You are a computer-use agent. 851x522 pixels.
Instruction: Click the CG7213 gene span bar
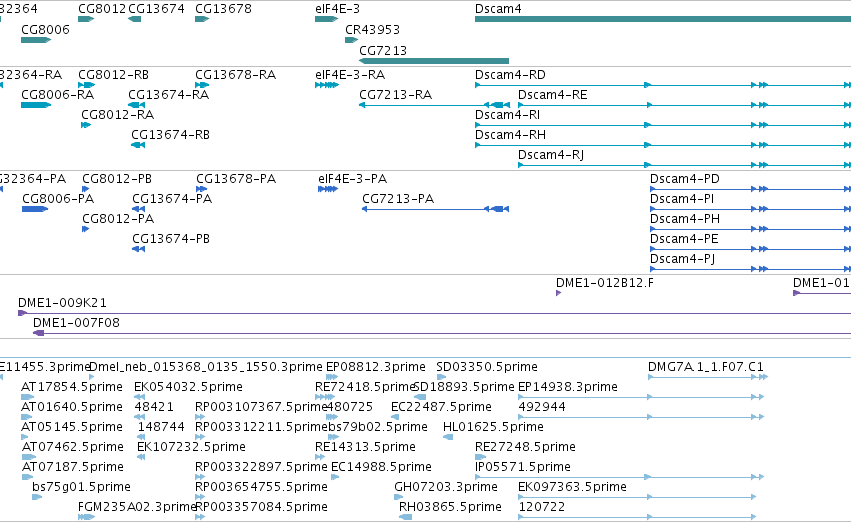point(434,61)
